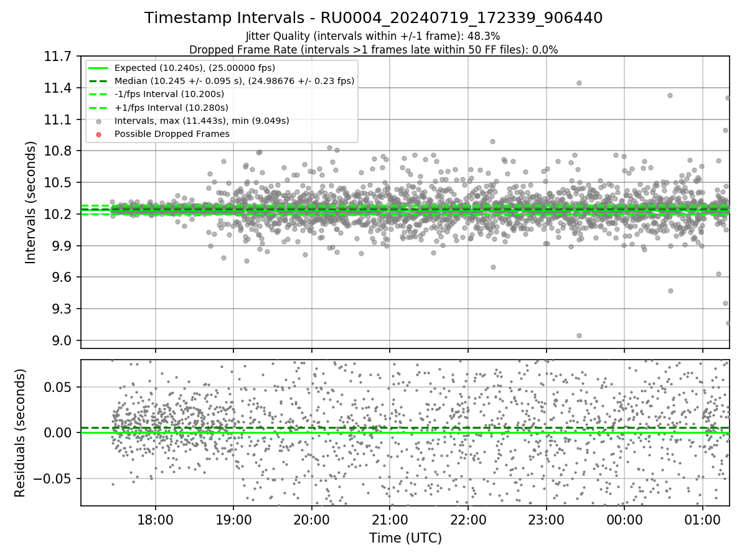The height and width of the screenshot is (560, 747).
Task: Click the 21:00 time tick label
Action: click(390, 520)
